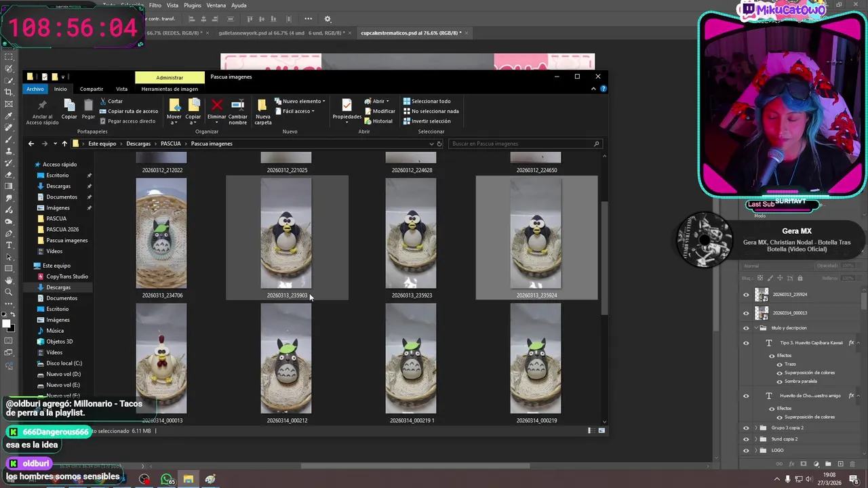Click PASCUA in breadcrumb address bar
Image resolution: width=868 pixels, height=488 pixels.
point(171,144)
